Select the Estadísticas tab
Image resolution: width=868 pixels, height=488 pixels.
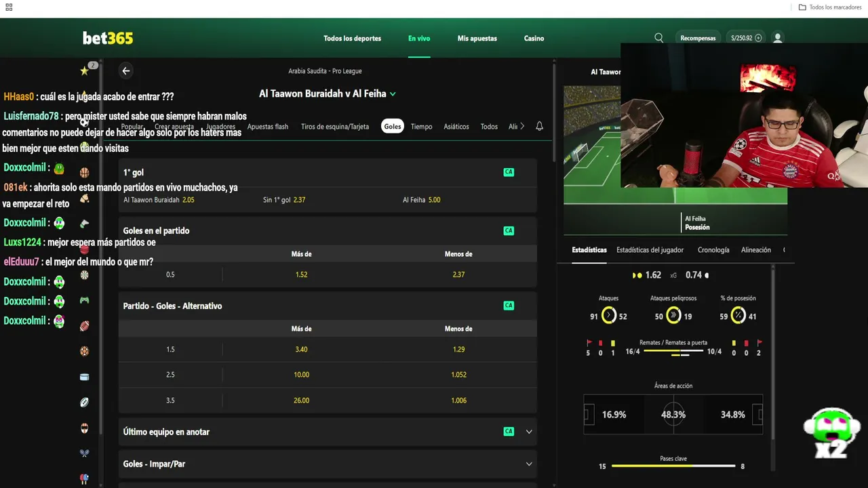589,250
